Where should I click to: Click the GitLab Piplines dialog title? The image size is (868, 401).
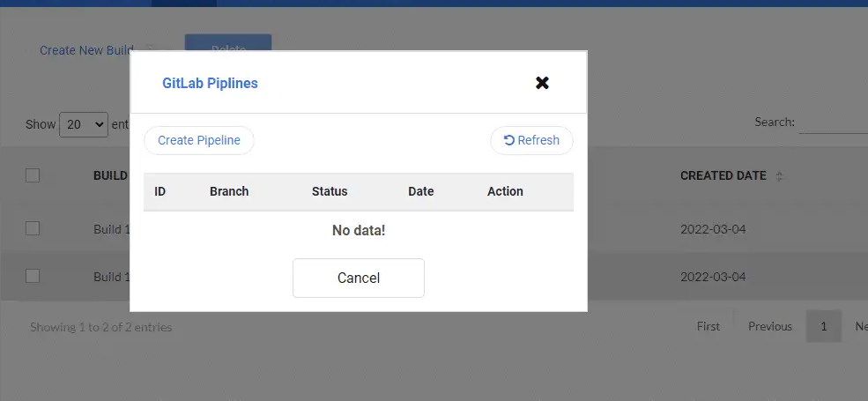(x=210, y=83)
